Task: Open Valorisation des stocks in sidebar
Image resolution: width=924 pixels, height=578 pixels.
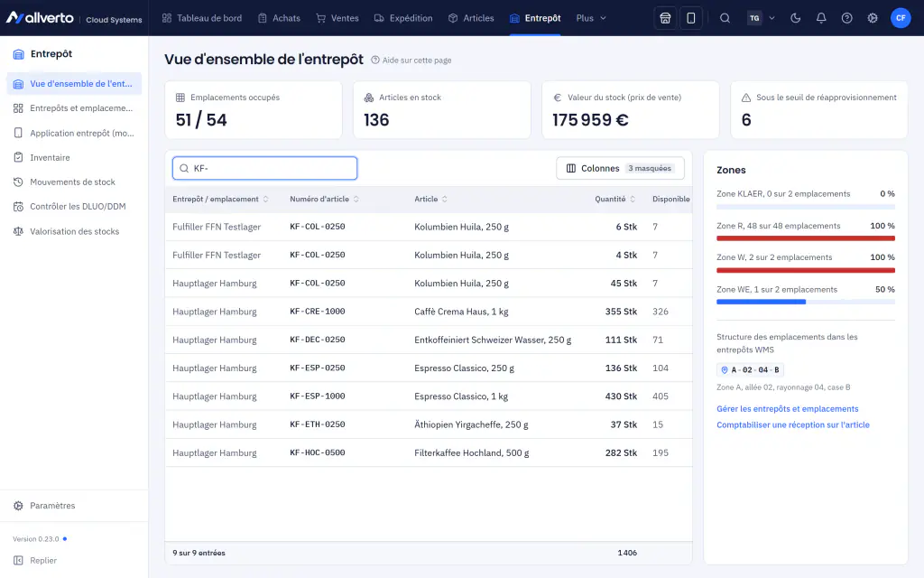Action: pyautogui.click(x=74, y=231)
